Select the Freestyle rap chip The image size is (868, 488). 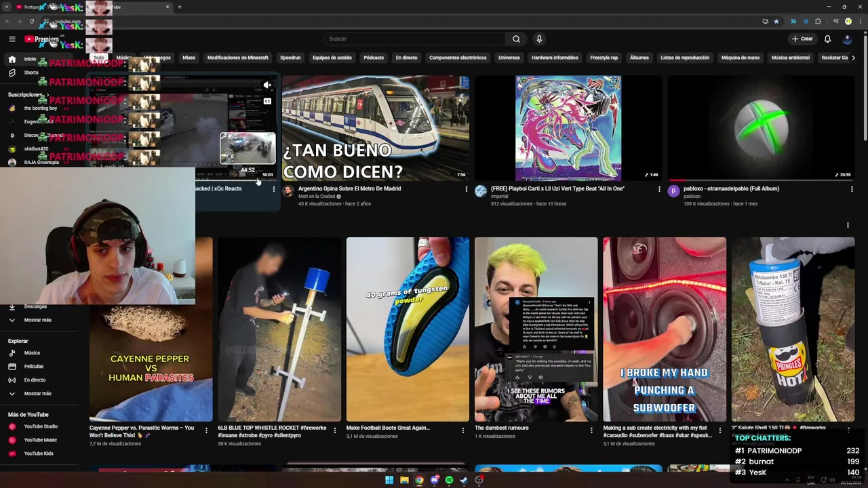click(604, 58)
